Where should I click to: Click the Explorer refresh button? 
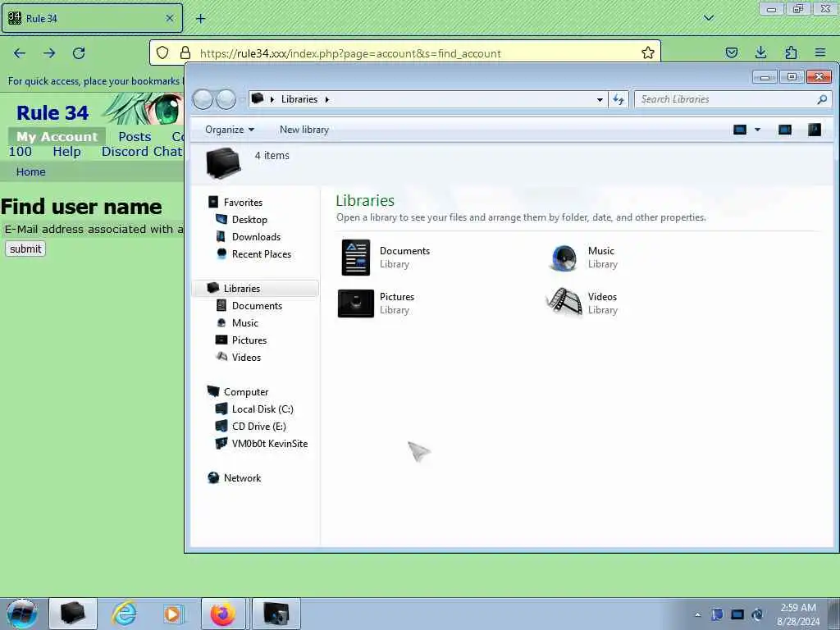[x=619, y=99]
